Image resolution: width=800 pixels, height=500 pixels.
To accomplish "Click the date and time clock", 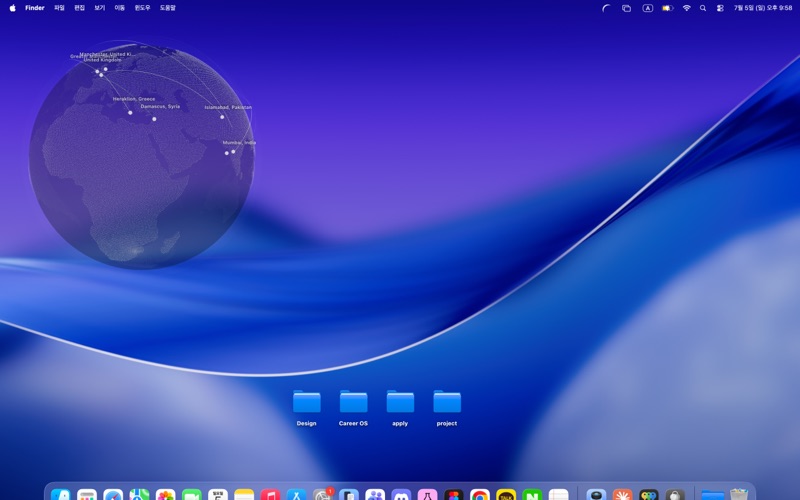I will point(763,8).
